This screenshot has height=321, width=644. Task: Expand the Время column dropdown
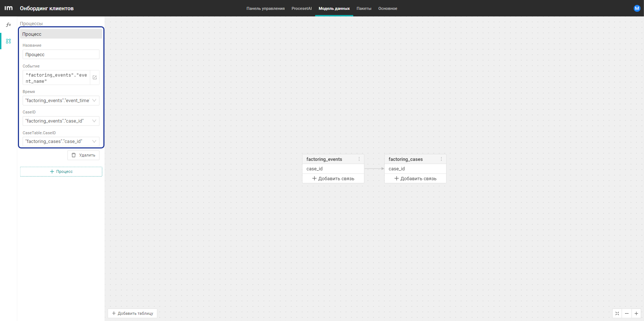click(x=94, y=100)
